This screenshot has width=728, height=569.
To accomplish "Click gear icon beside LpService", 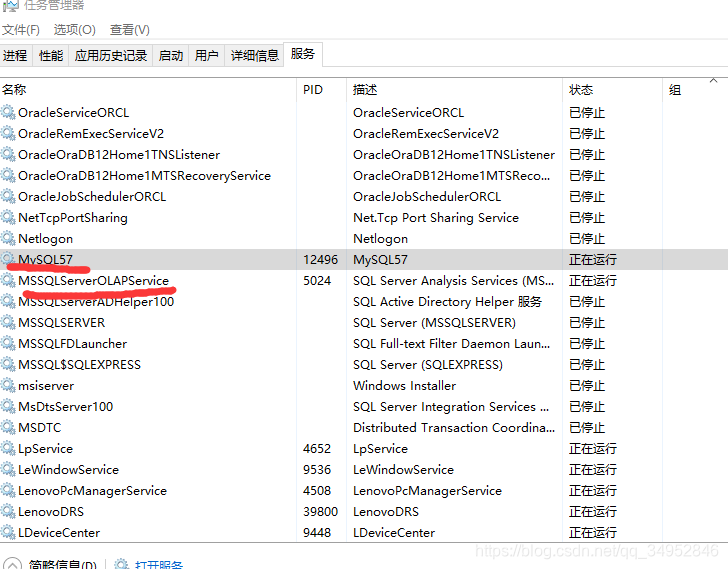I will [x=8, y=448].
